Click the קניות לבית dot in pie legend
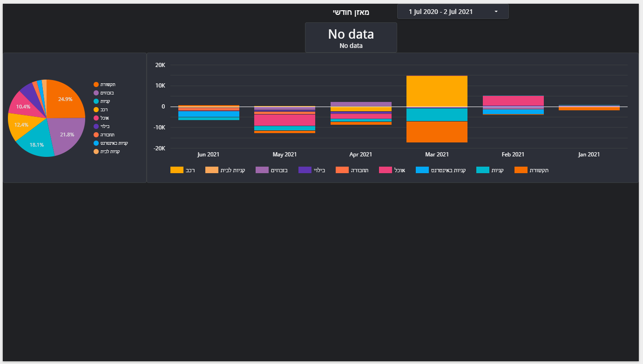Viewport: 643px width, 364px height. [96, 151]
